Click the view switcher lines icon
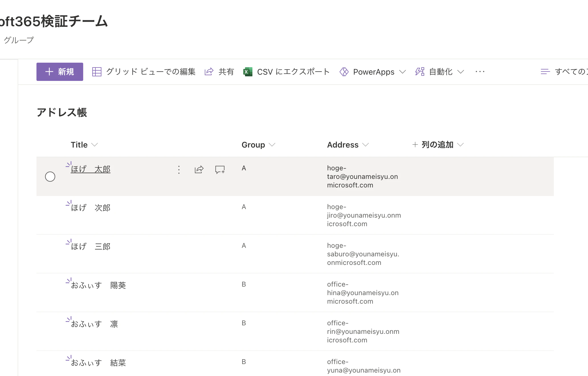The height and width of the screenshot is (376, 588). pyautogui.click(x=545, y=72)
